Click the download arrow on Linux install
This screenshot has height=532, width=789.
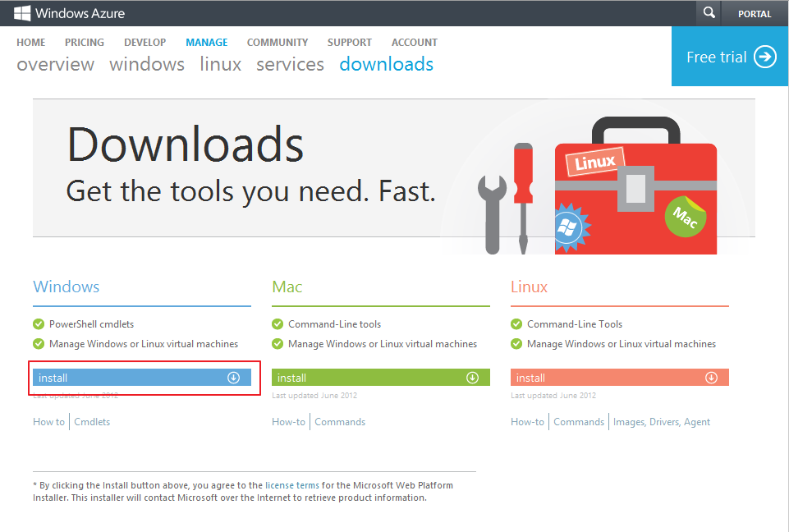pos(711,378)
